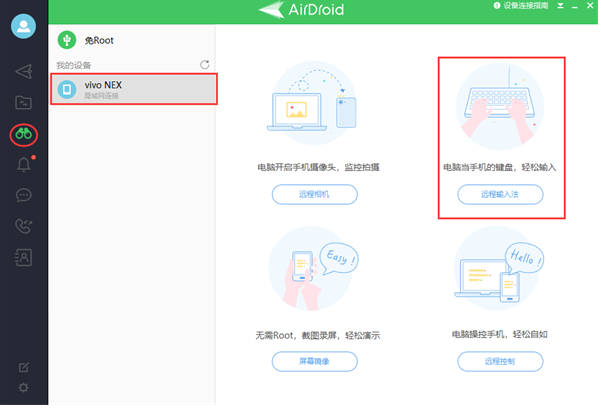Click text 电脑开启手机摄像头，监控拍摄
Screen dimensions: 601x409
tap(318, 167)
